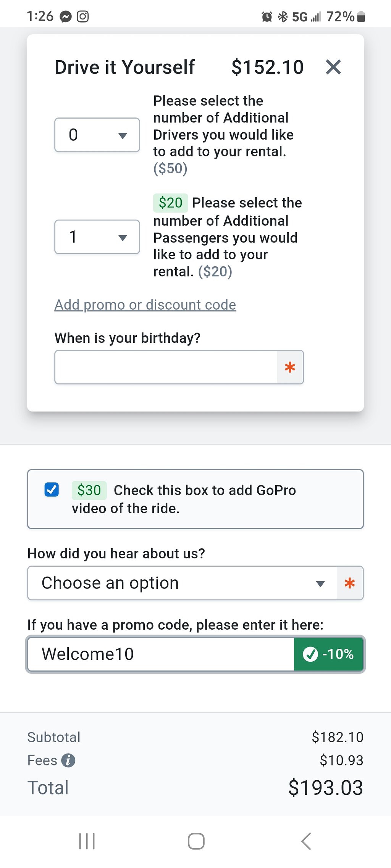Open Android recent apps
This screenshot has width=391, height=868.
(x=87, y=841)
